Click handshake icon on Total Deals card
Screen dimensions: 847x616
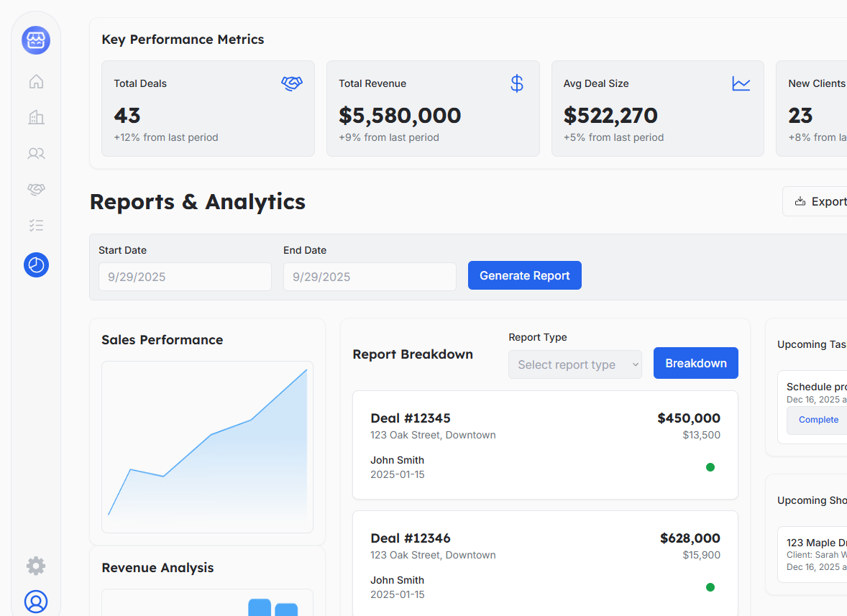click(x=291, y=83)
